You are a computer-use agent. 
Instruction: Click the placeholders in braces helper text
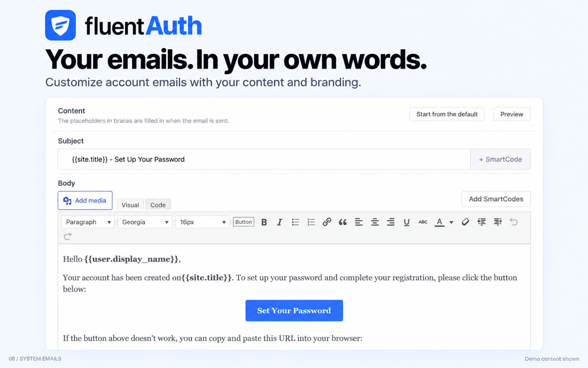point(144,121)
